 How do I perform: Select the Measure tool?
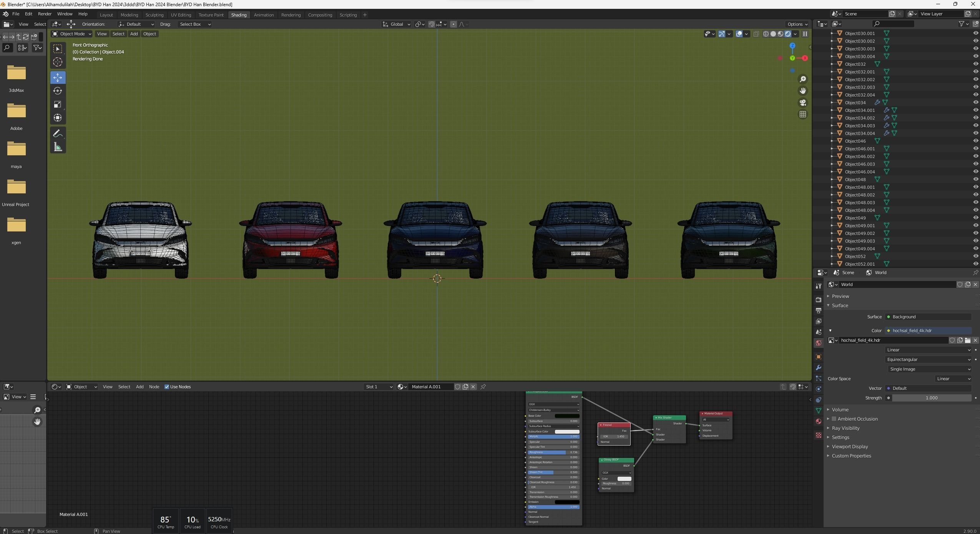[58, 147]
